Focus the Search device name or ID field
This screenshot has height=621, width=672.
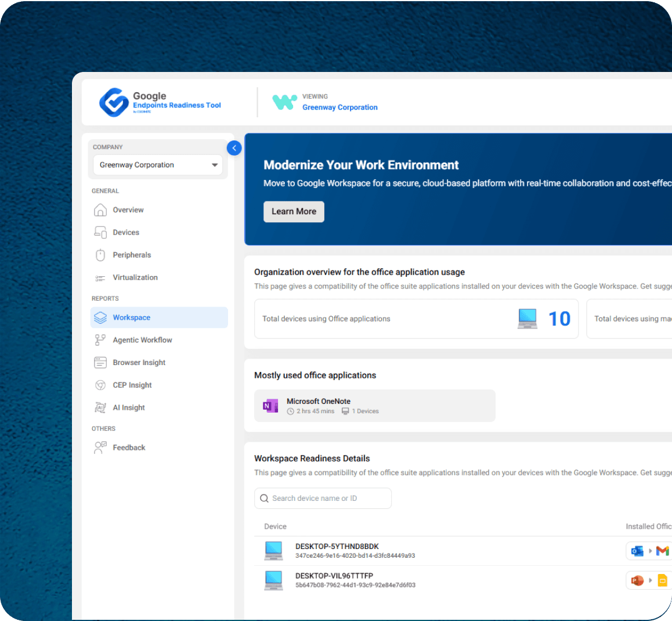[x=323, y=499]
